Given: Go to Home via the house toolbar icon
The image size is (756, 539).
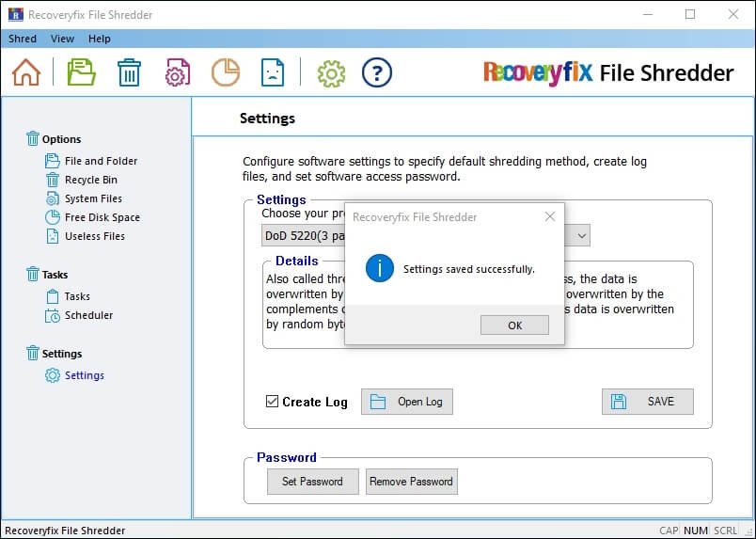Looking at the screenshot, I should click(26, 72).
